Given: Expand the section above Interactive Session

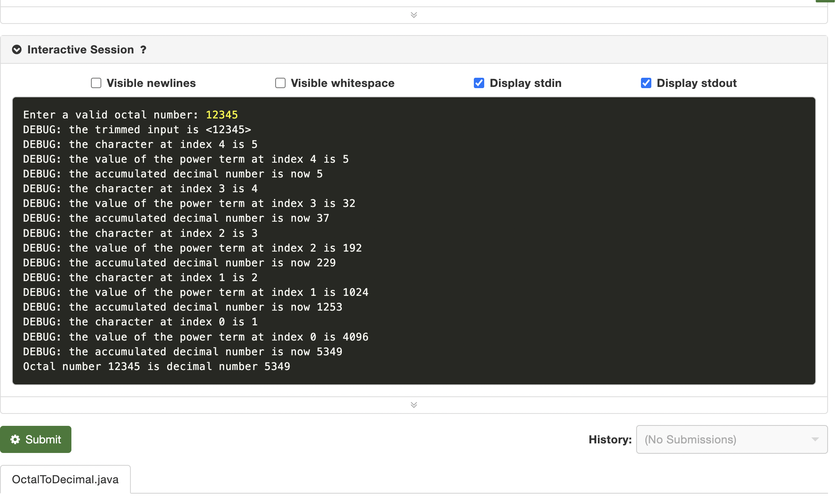Looking at the screenshot, I should point(414,15).
